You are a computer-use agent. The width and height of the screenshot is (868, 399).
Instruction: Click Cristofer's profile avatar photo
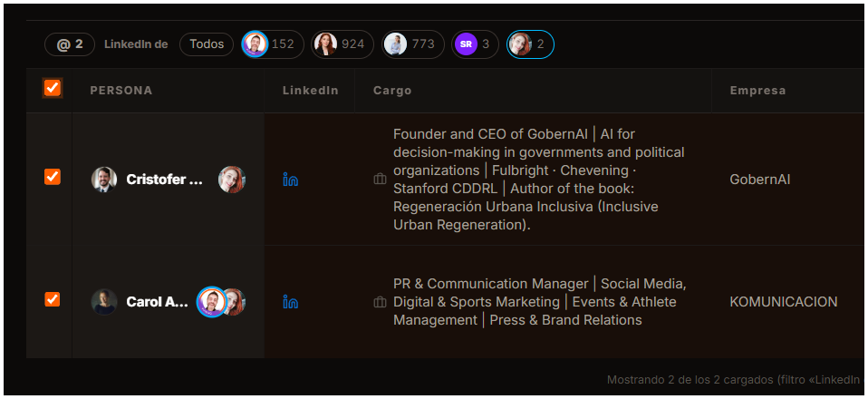tap(104, 180)
